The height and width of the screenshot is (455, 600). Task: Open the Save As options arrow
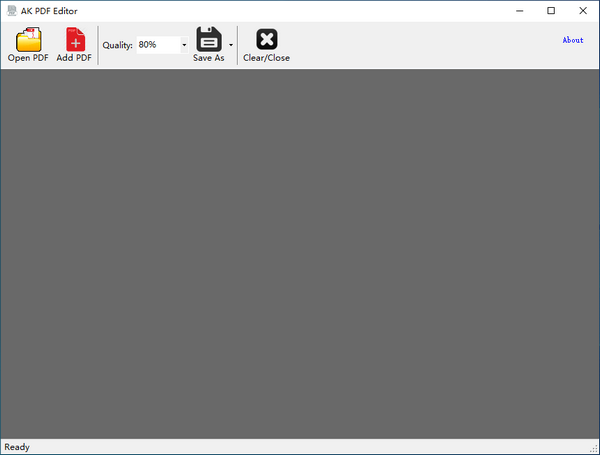[231, 45]
